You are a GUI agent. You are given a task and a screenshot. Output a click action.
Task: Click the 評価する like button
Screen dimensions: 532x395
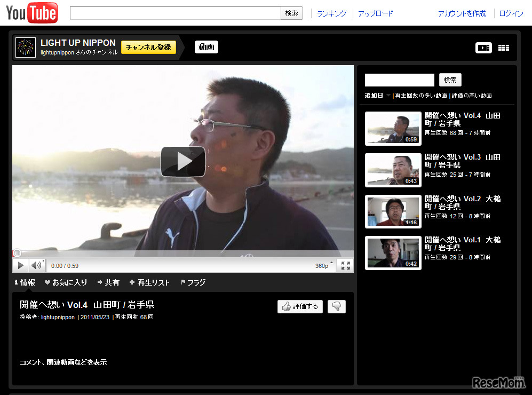click(300, 306)
